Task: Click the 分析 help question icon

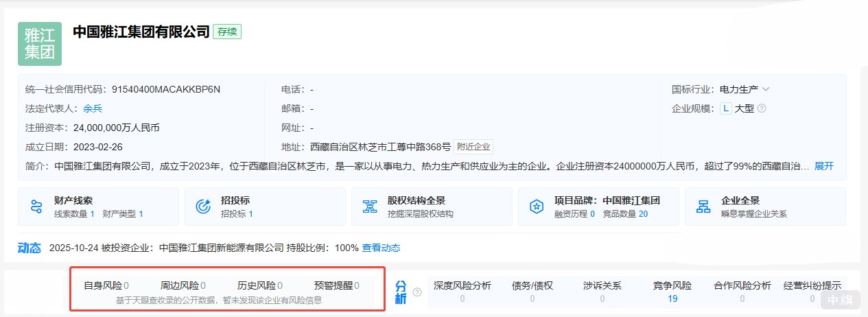Action: 417,292
